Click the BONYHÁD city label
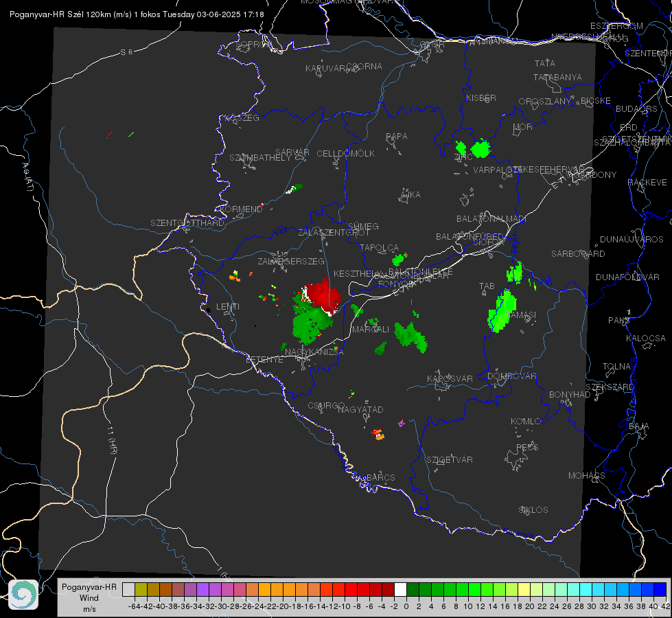Viewport: 672px width, 618px height. [570, 395]
